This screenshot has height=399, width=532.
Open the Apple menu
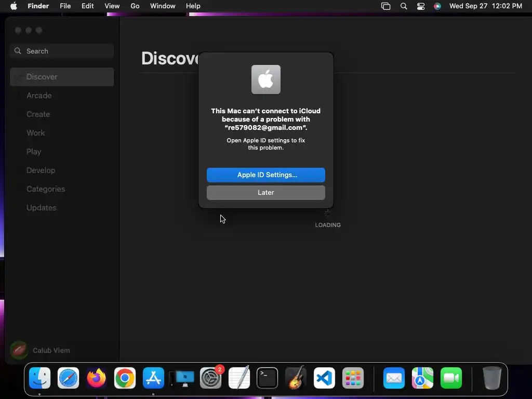coord(14,6)
